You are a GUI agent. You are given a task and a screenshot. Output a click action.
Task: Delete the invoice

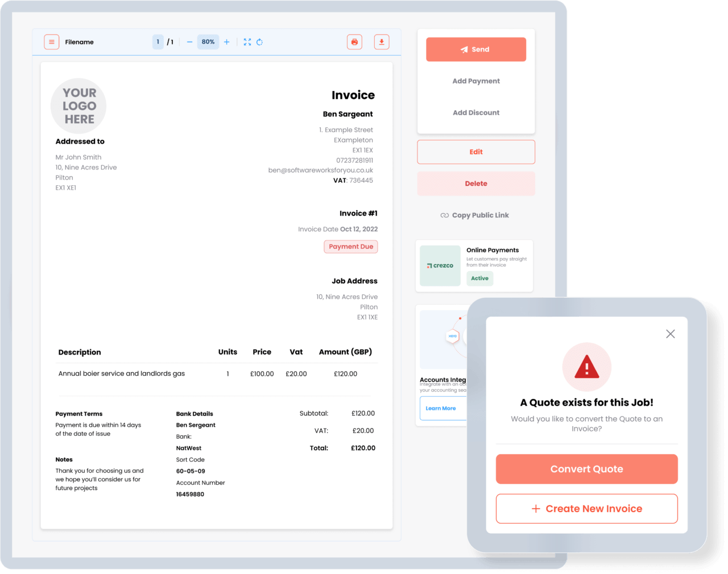point(476,183)
